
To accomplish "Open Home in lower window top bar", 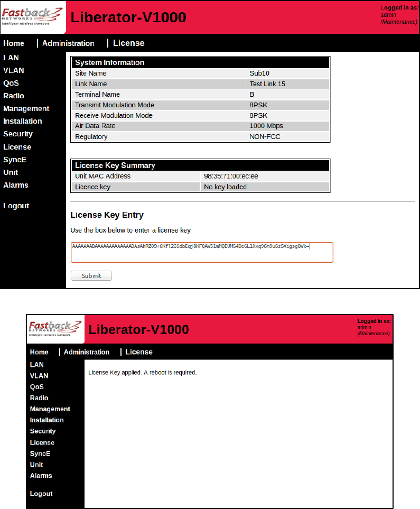I will click(39, 352).
